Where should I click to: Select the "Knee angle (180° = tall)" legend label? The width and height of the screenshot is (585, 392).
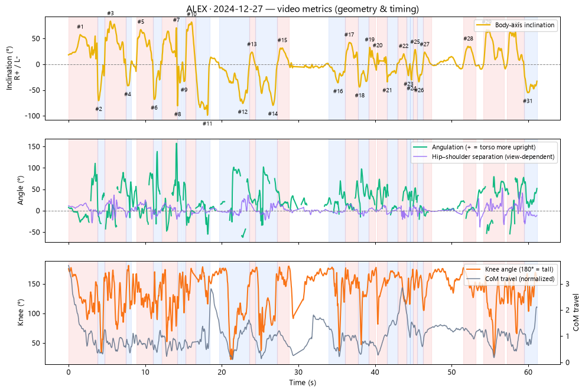519,269
